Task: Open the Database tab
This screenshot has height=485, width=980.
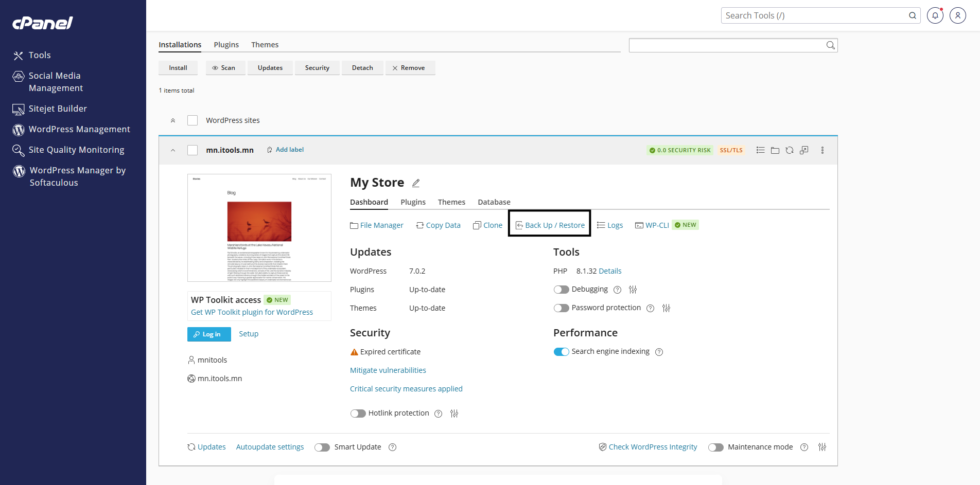Action: click(494, 202)
